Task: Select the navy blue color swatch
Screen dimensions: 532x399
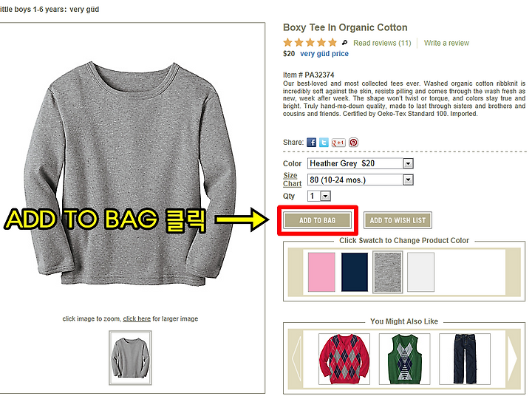Action: (355, 272)
